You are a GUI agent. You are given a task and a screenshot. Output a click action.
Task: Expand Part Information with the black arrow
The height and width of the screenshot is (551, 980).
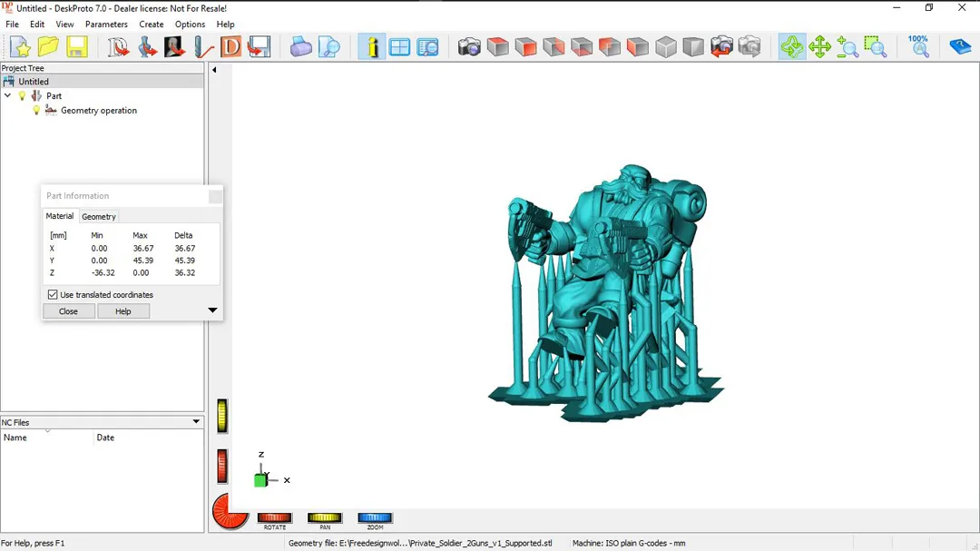[x=212, y=310]
